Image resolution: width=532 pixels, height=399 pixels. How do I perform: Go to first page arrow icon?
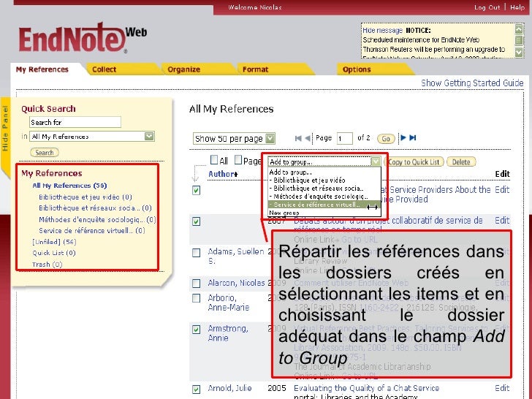(x=298, y=138)
